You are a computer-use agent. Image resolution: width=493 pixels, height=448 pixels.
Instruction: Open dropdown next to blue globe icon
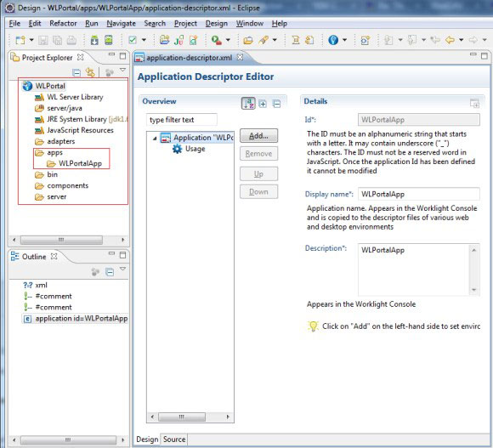click(344, 40)
